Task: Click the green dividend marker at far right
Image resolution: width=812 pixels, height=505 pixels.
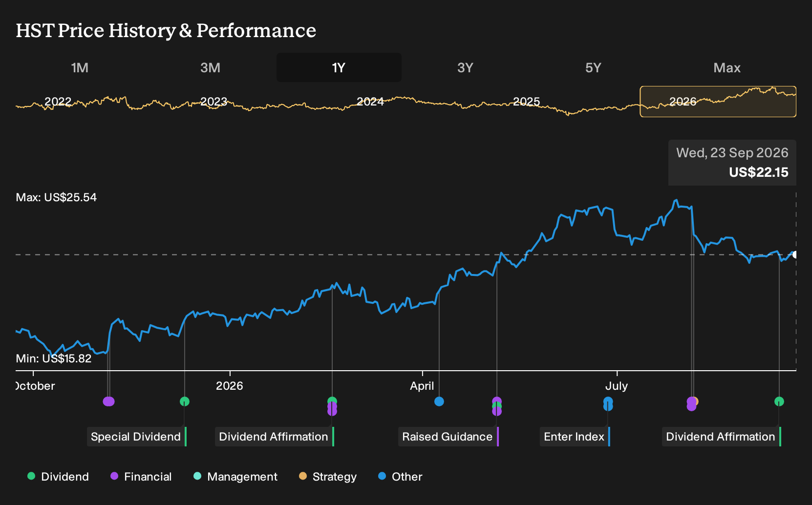Action: coord(779,401)
